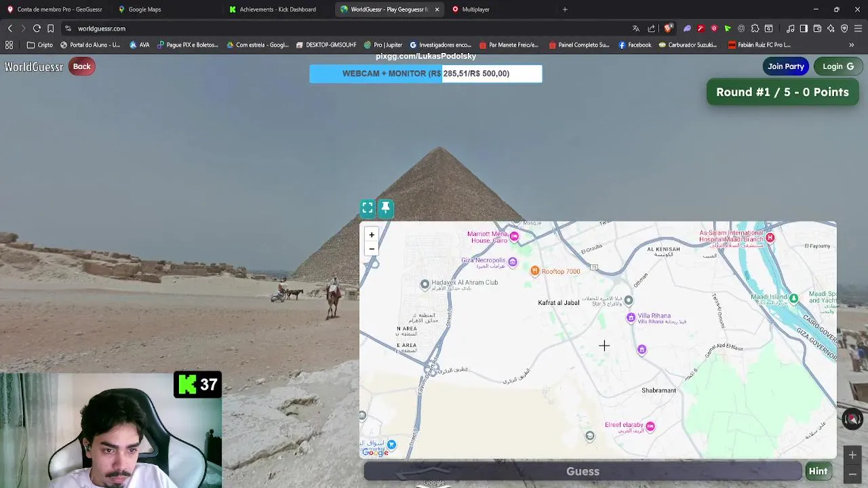This screenshot has height=488, width=868.
Task: Submit the Guess button
Action: (x=583, y=471)
